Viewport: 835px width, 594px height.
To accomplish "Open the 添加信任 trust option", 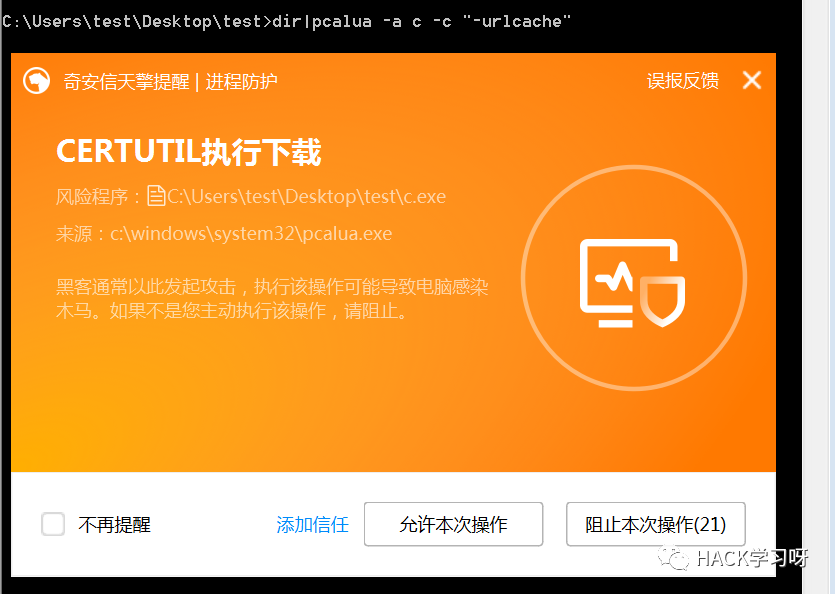I will [312, 523].
